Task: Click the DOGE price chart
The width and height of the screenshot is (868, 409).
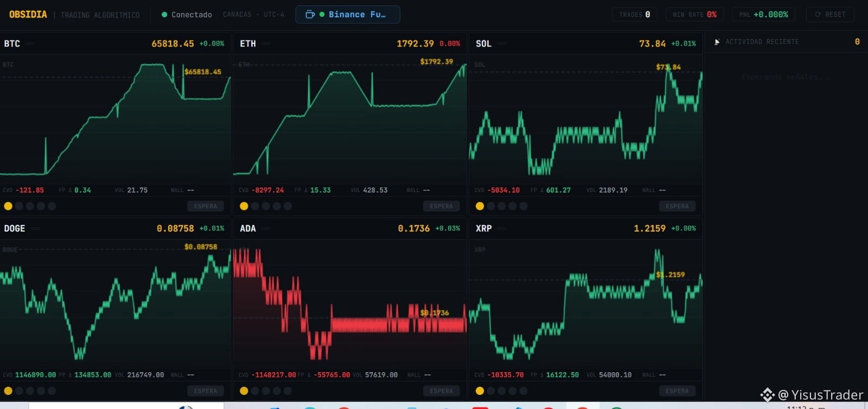Action: pos(115,304)
